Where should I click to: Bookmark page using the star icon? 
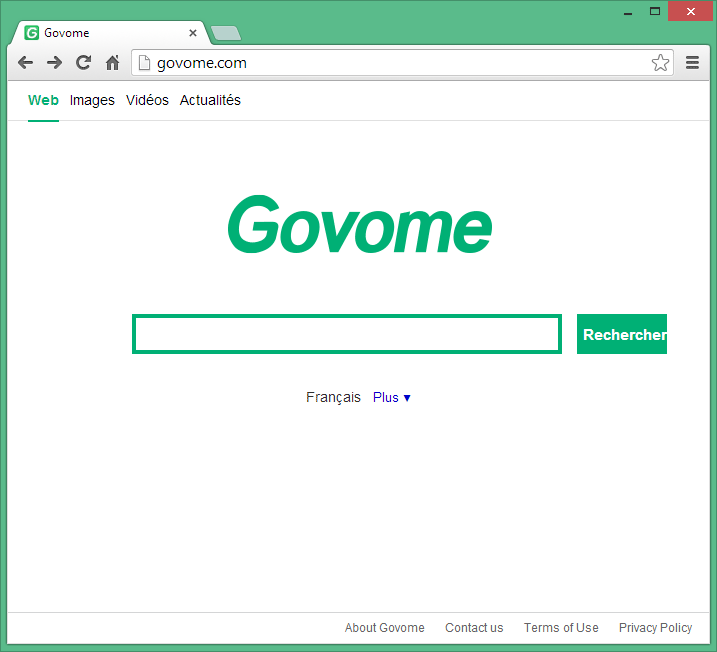[x=660, y=63]
